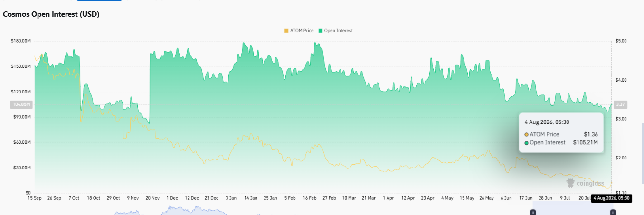The height and width of the screenshot is (215, 644).
Task: Toggle the ATOM Price legend series
Action: click(x=299, y=31)
